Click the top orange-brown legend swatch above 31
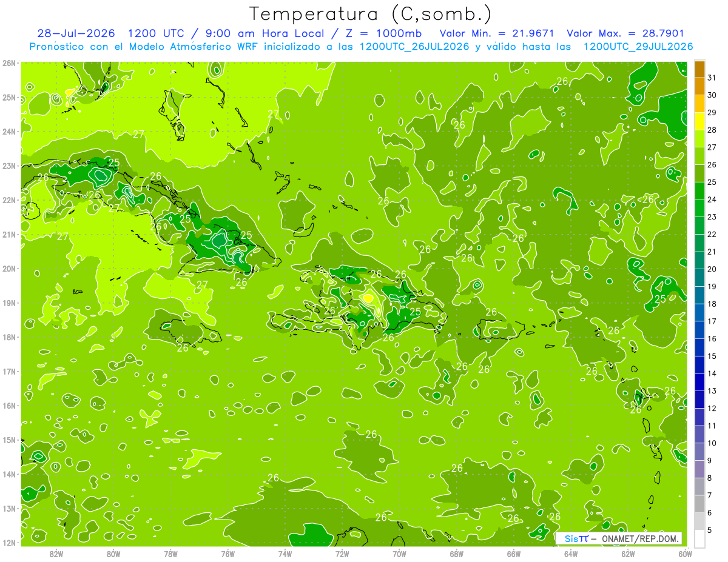 (x=699, y=69)
